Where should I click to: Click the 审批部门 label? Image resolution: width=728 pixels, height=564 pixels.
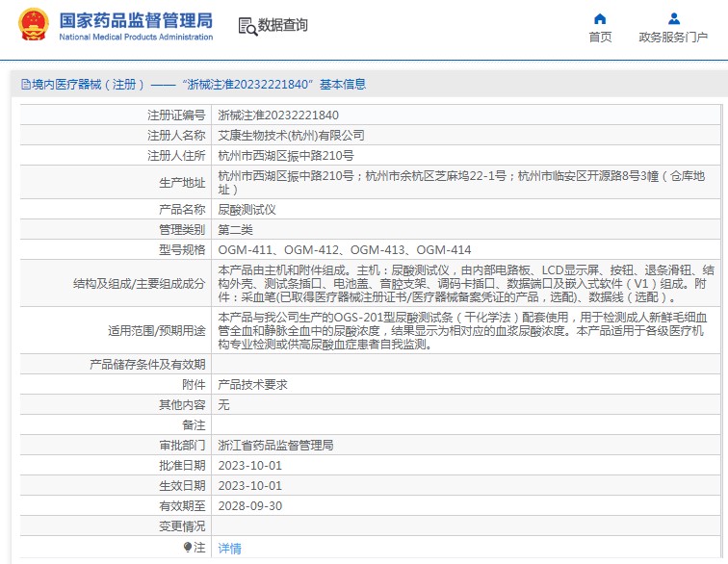tap(182, 446)
